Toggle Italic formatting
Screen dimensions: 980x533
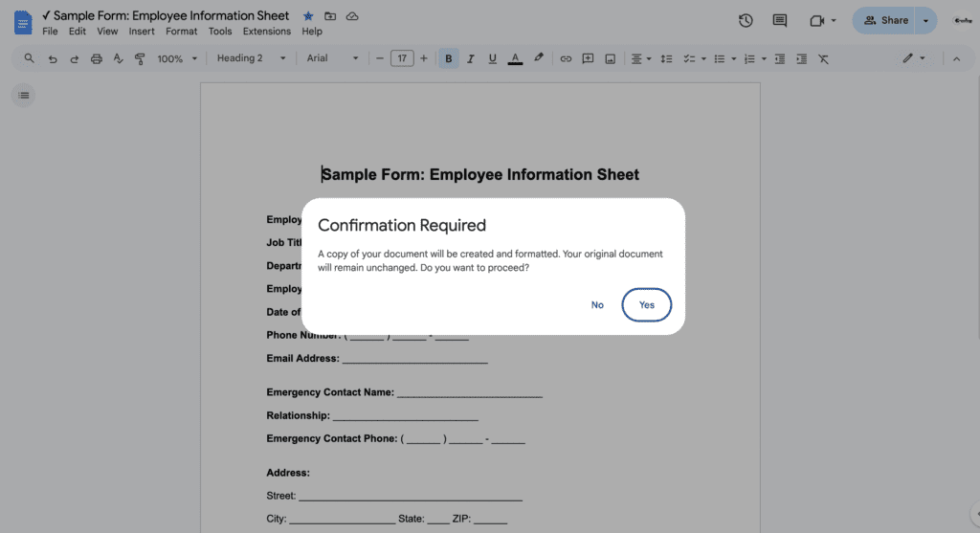(471, 58)
